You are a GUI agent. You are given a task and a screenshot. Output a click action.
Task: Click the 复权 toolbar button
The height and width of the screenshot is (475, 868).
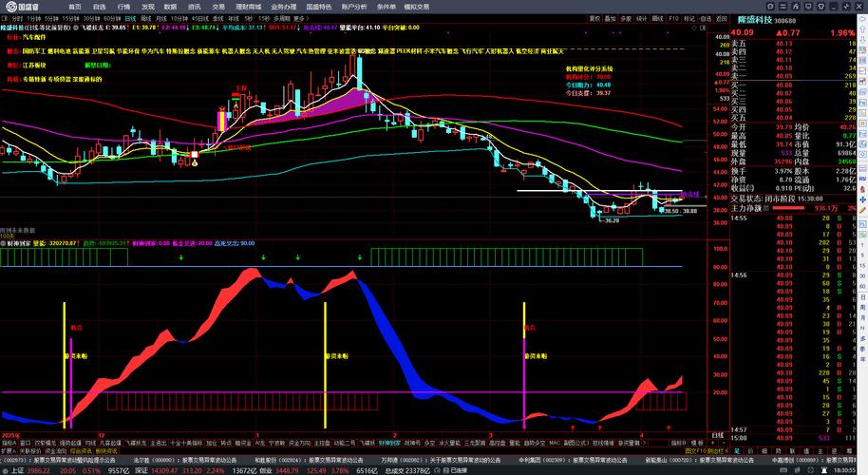click(x=594, y=18)
